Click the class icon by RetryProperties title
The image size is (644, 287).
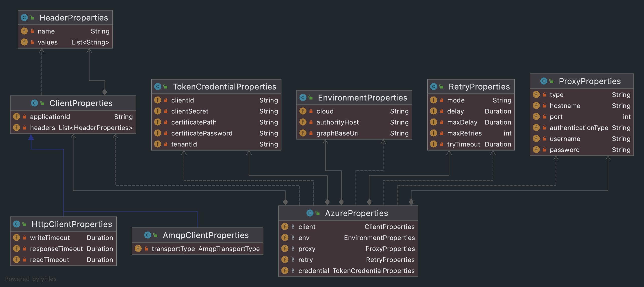tap(433, 86)
